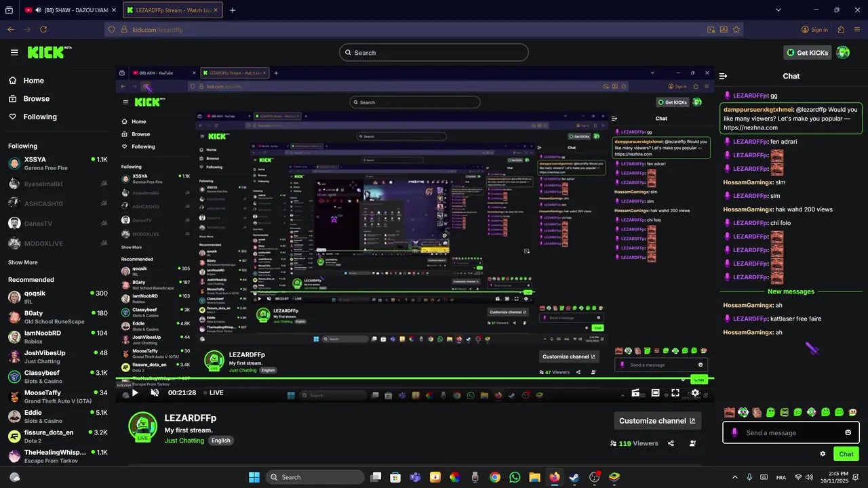Focus the Send a message field
Screen dimensions: 868x488
(x=790, y=432)
